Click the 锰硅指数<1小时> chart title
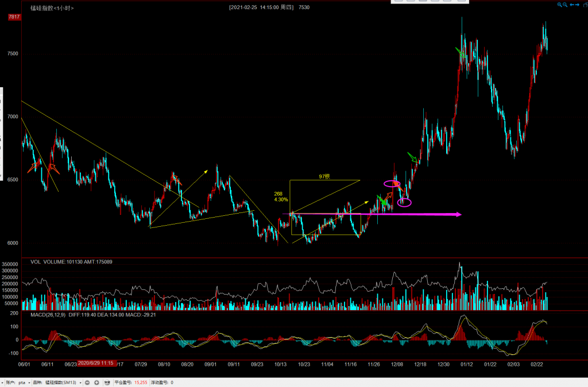The width and height of the screenshot is (588, 387). click(x=51, y=8)
